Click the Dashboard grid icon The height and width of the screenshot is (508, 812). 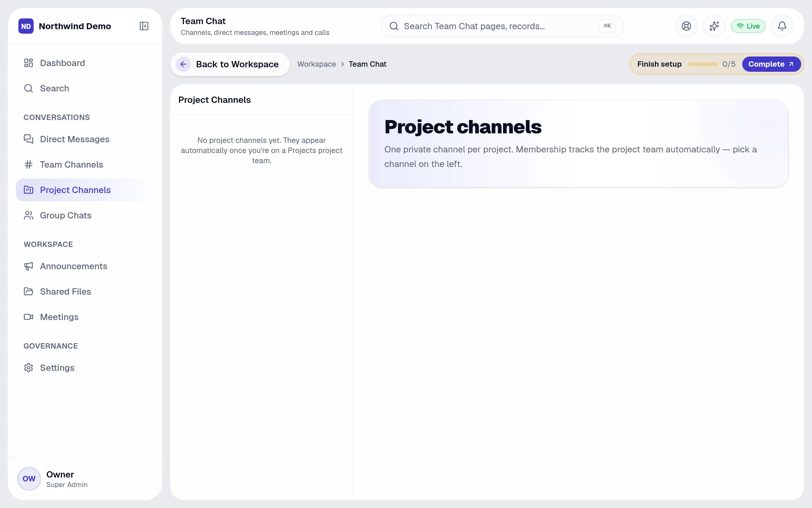(29, 63)
